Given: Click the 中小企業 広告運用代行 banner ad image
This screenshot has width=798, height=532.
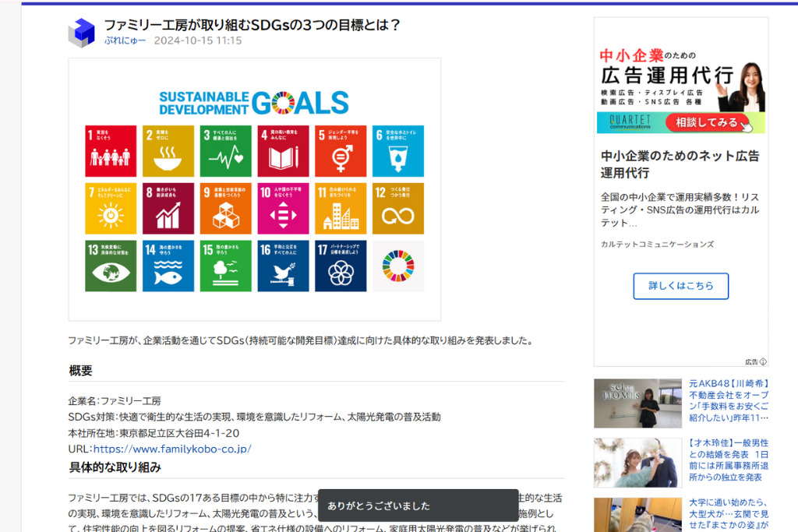Looking at the screenshot, I should [681, 90].
